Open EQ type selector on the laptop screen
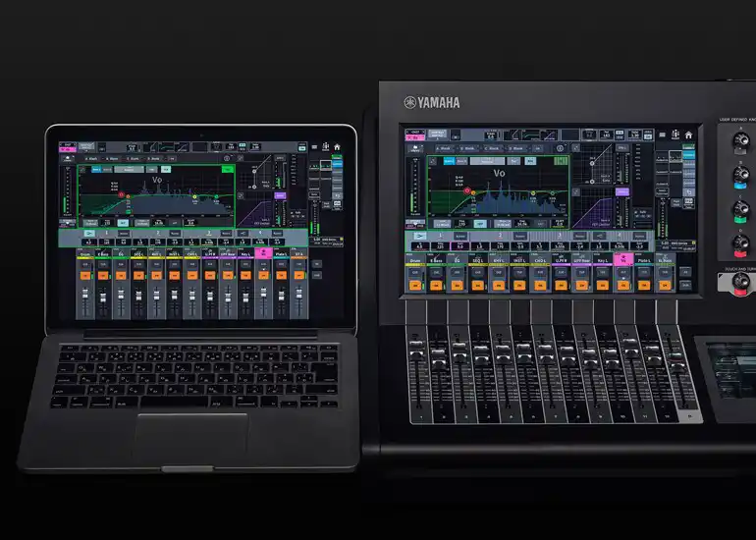 point(129,170)
